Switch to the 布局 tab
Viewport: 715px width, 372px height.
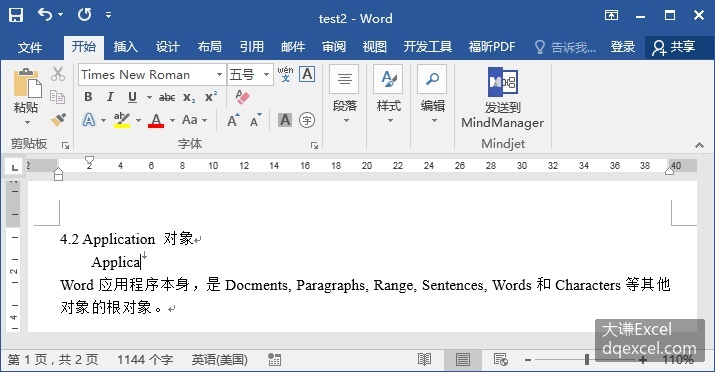pos(209,46)
